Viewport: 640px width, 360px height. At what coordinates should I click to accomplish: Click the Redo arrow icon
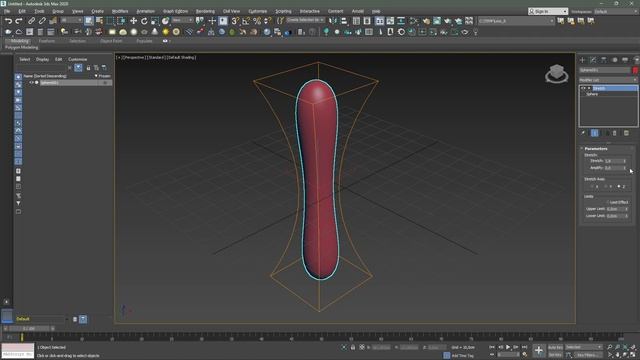[x=19, y=21]
